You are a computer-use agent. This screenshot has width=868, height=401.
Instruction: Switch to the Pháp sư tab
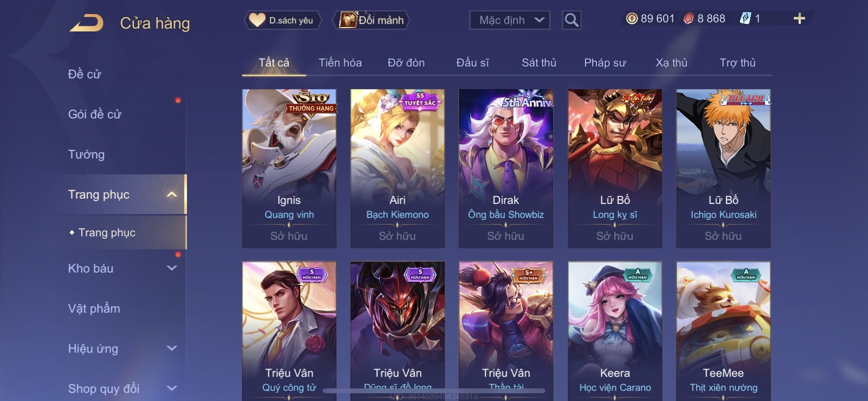(x=605, y=62)
